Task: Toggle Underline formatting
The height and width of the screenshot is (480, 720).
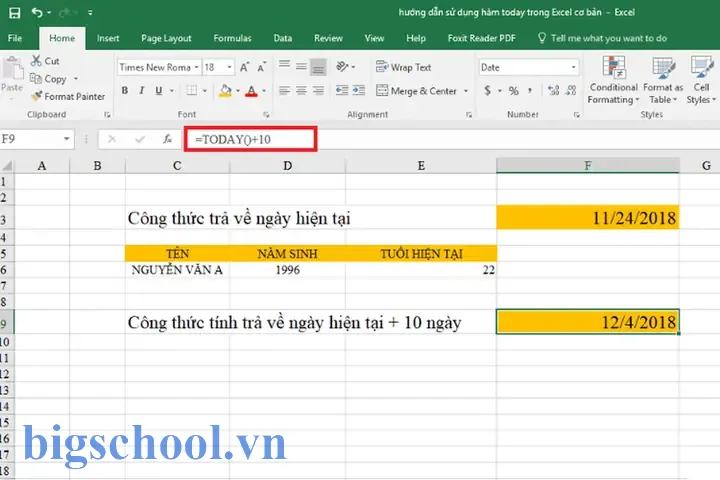Action: [158, 90]
